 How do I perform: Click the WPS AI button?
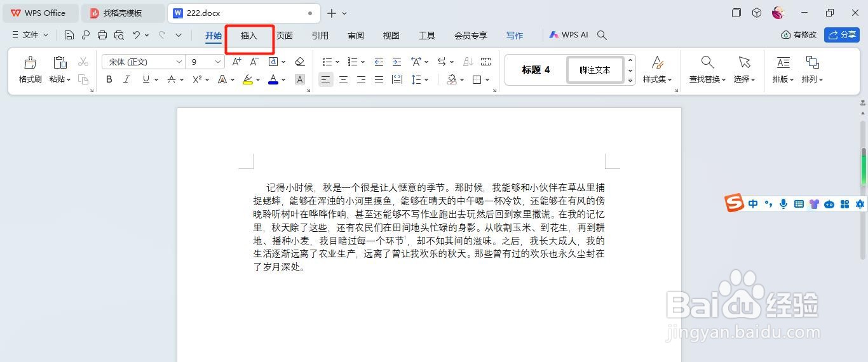pos(569,36)
